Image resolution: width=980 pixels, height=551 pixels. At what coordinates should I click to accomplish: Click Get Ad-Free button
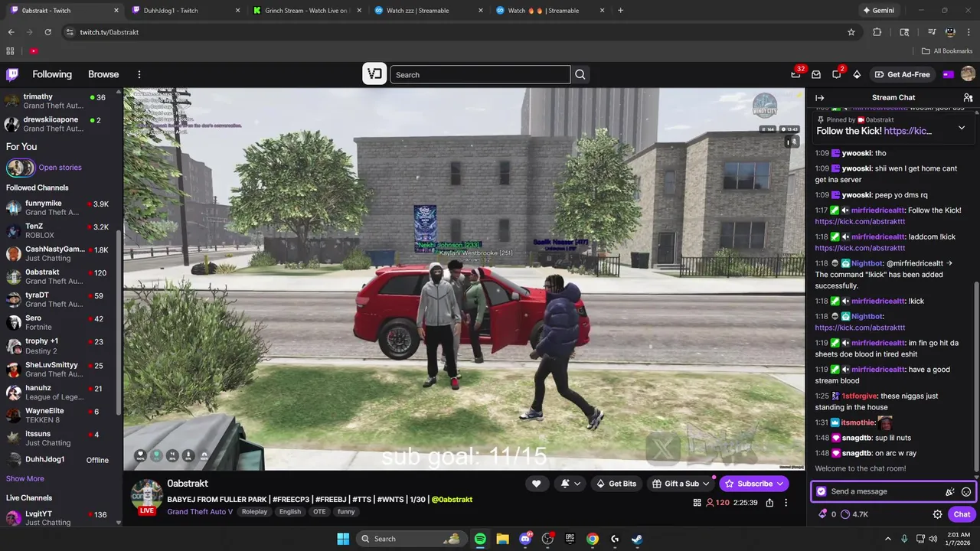902,74
